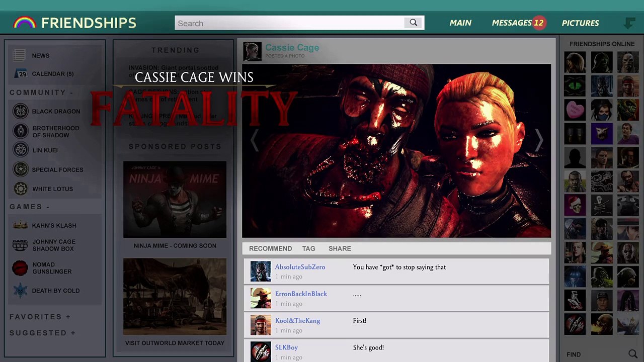Open the posted selfie photo of Cassie

[396, 150]
